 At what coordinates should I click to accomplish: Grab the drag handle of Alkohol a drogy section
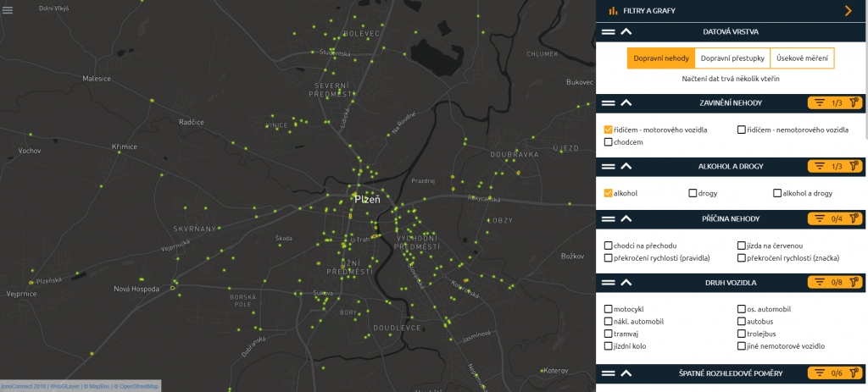[609, 166]
